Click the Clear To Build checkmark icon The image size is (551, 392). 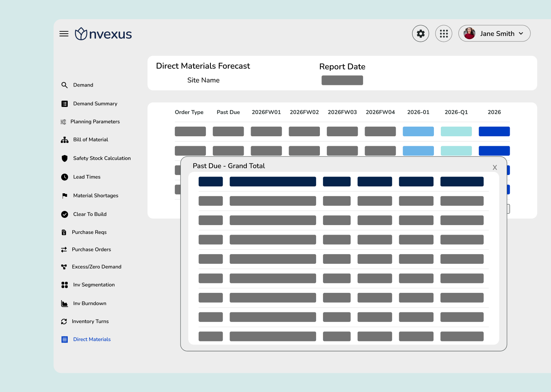[x=65, y=214]
